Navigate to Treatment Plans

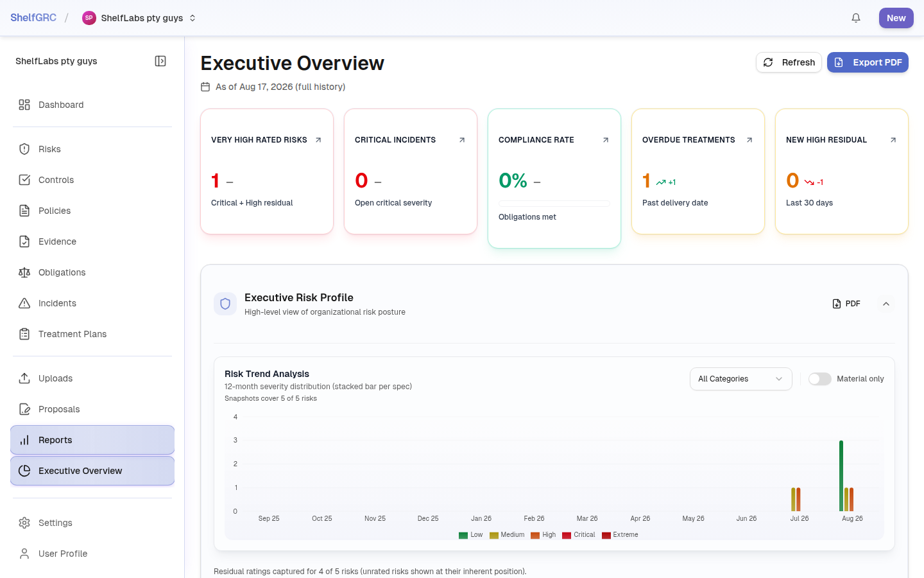point(92,334)
